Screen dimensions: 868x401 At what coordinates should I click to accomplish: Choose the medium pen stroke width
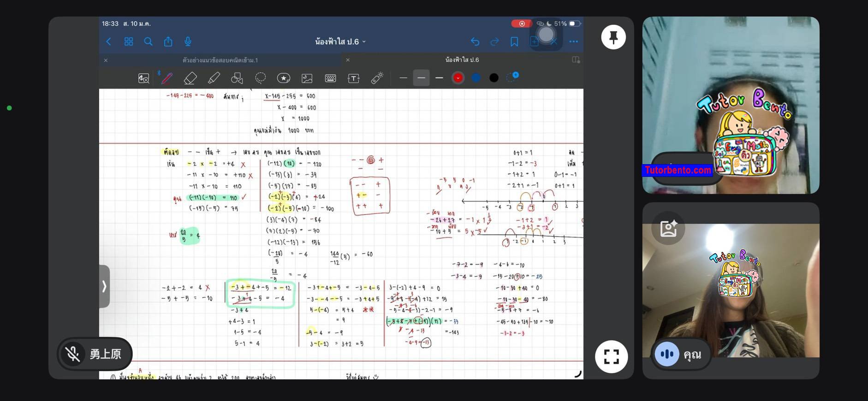(421, 78)
